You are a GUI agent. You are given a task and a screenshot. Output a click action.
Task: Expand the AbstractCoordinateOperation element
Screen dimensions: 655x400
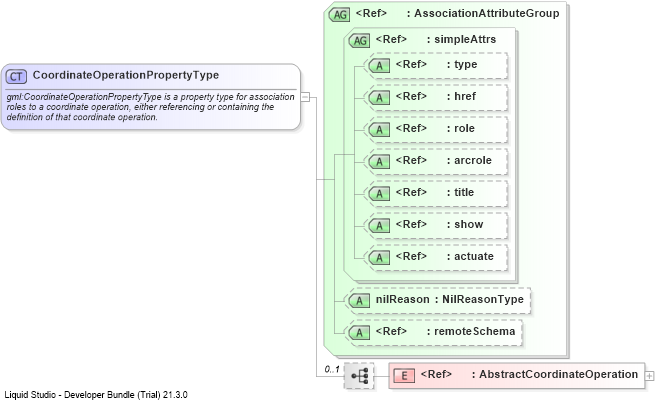(x=649, y=376)
